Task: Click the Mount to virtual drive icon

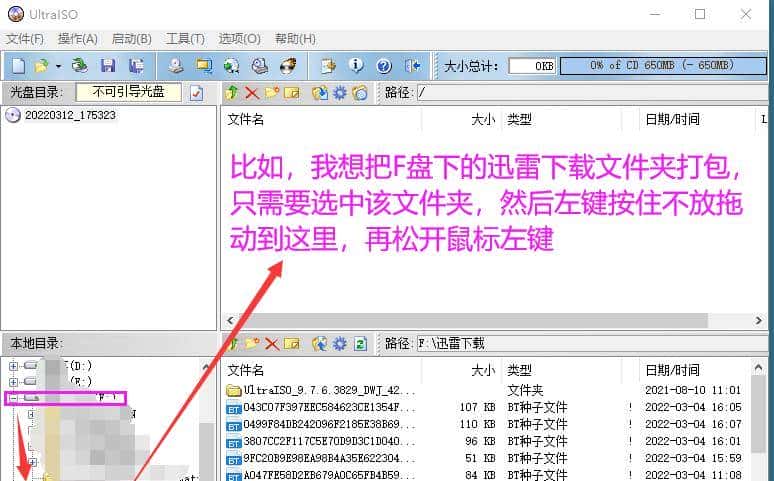Action: click(x=260, y=66)
